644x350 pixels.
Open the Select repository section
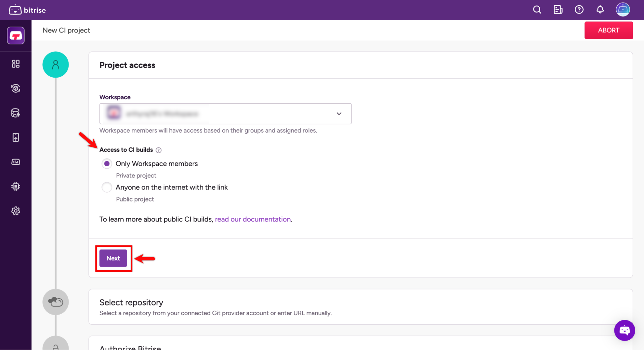(360, 307)
